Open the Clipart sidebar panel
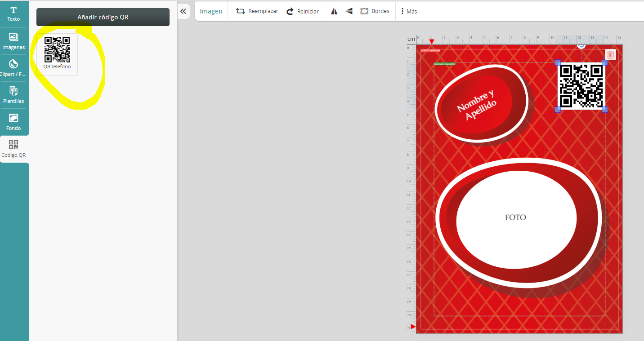The width and height of the screenshot is (644, 341). (x=13, y=68)
